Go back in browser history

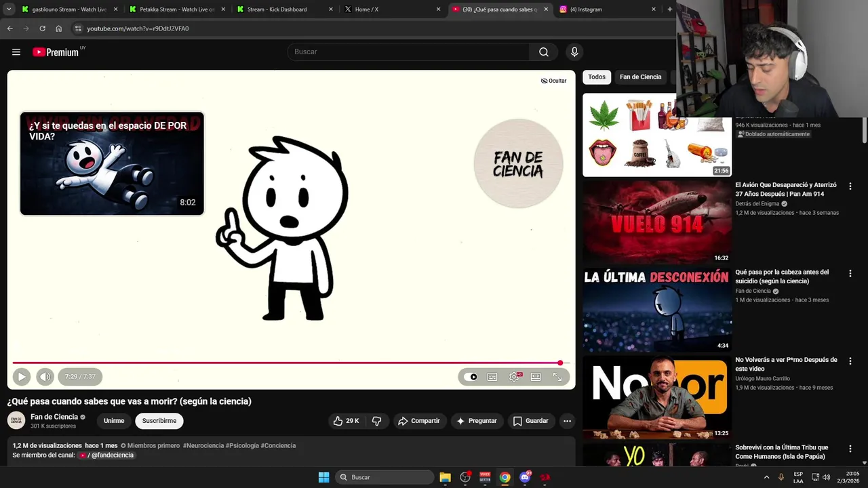coord(10,28)
